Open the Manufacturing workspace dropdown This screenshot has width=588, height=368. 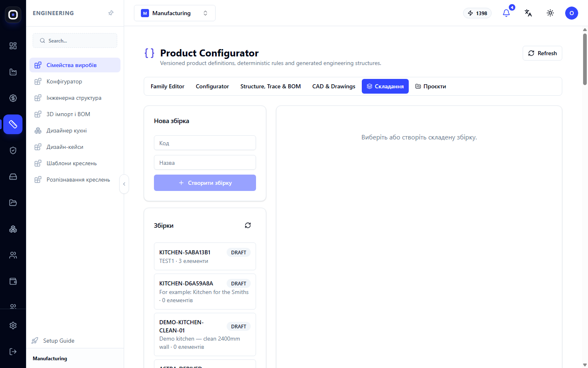[175, 13]
